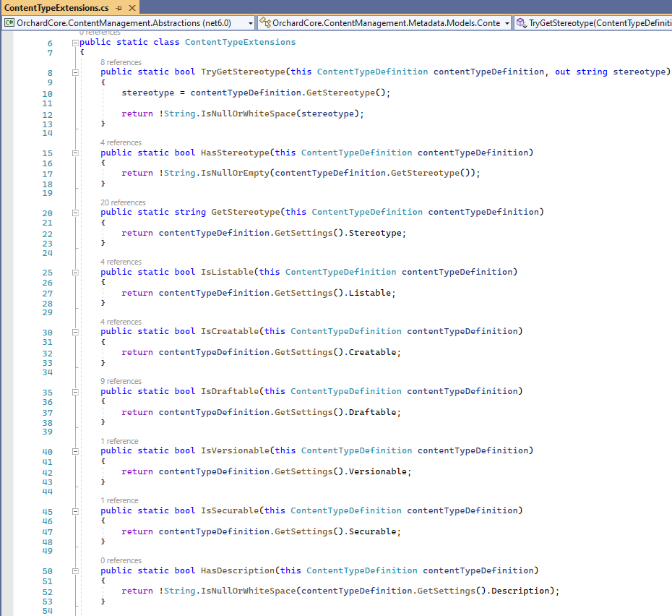This screenshot has width=672, height=616.
Task: Click the Draftable property on line 37
Action: tap(372, 412)
